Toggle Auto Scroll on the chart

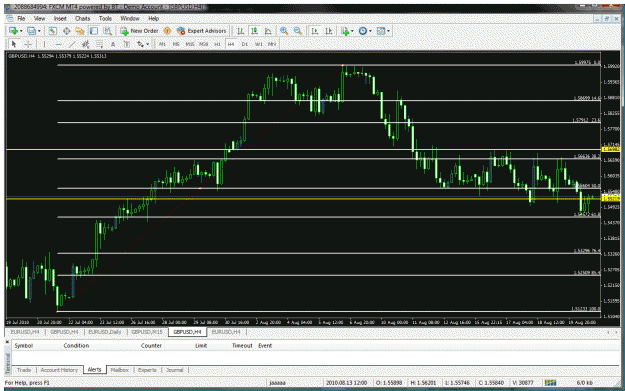315,31
